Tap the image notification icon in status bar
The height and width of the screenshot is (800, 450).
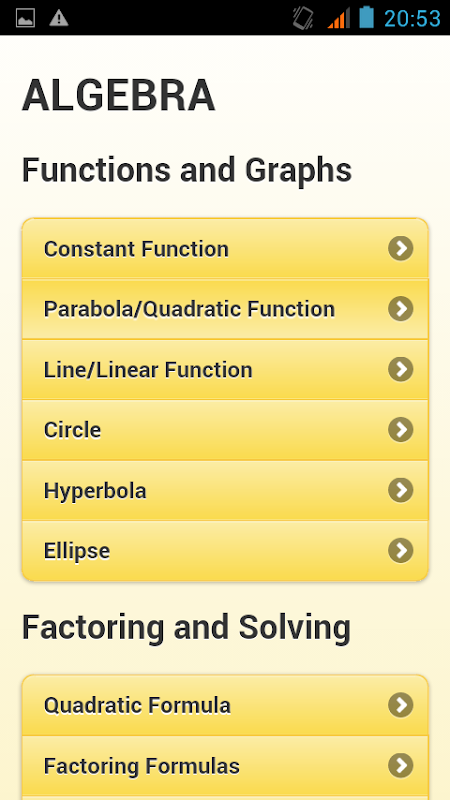pyautogui.click(x=26, y=18)
